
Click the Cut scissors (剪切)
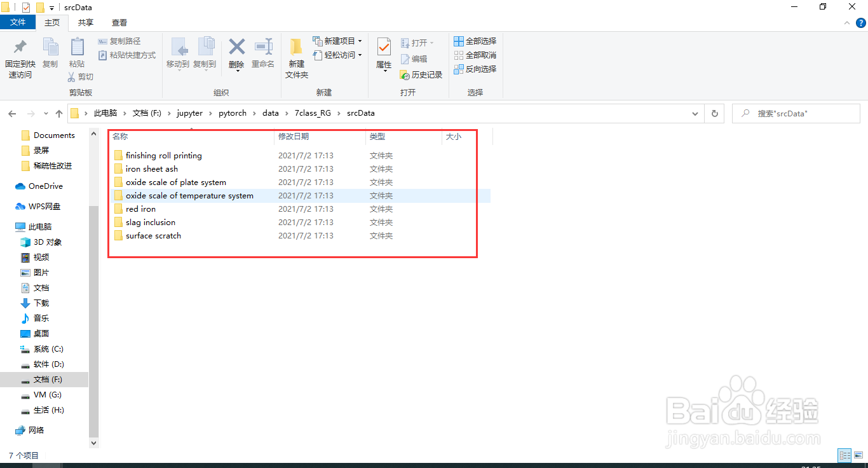[x=81, y=77]
